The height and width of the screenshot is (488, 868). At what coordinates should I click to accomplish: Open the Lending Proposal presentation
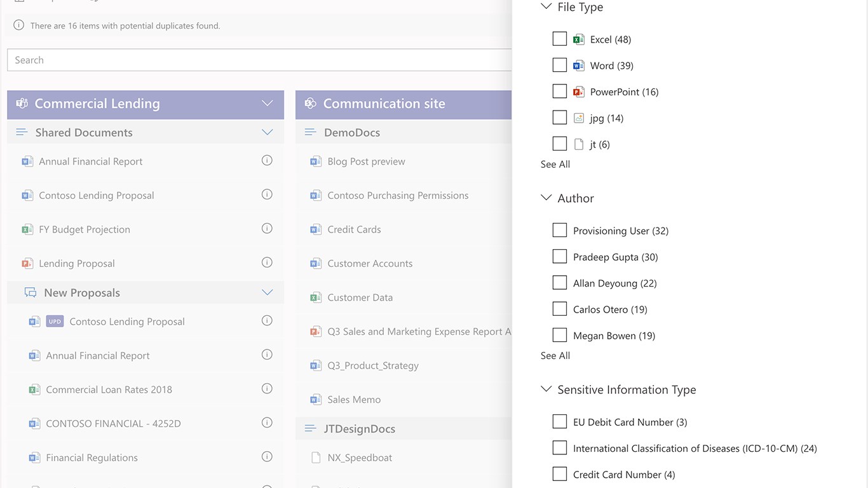[x=77, y=263]
